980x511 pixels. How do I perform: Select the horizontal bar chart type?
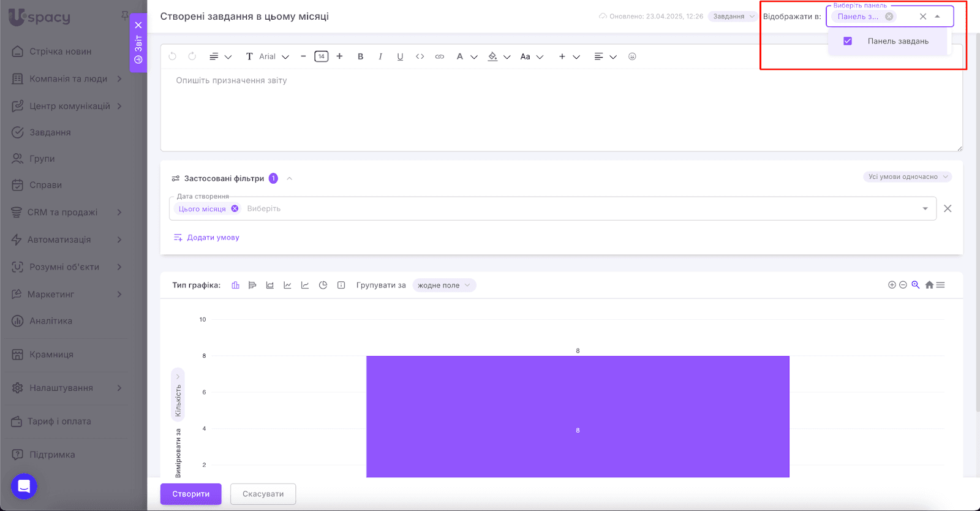coord(252,285)
